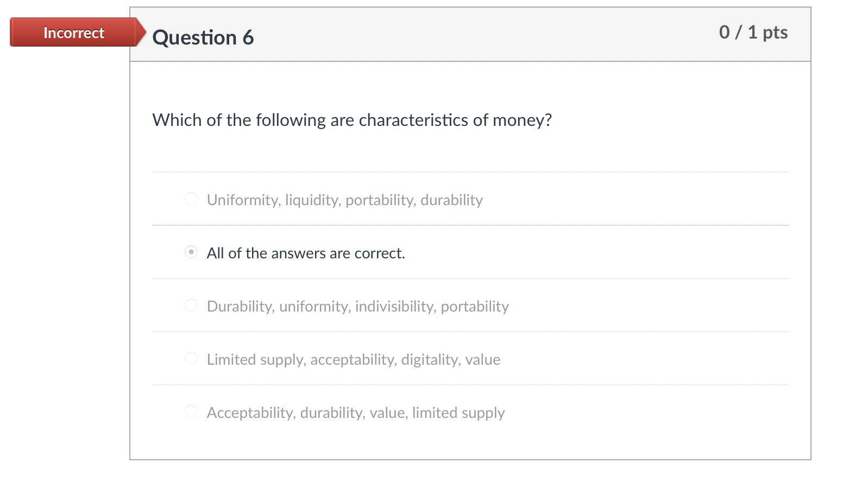Choose the answer "All of the answers are correct"

191,252
